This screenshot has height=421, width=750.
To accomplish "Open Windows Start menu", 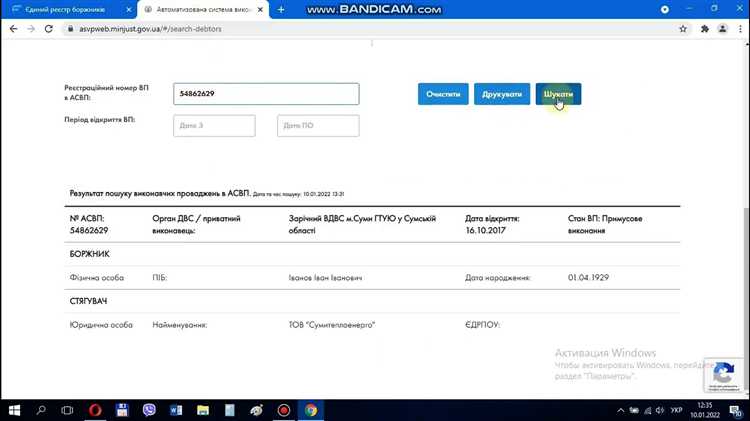I will pyautogui.click(x=15, y=410).
